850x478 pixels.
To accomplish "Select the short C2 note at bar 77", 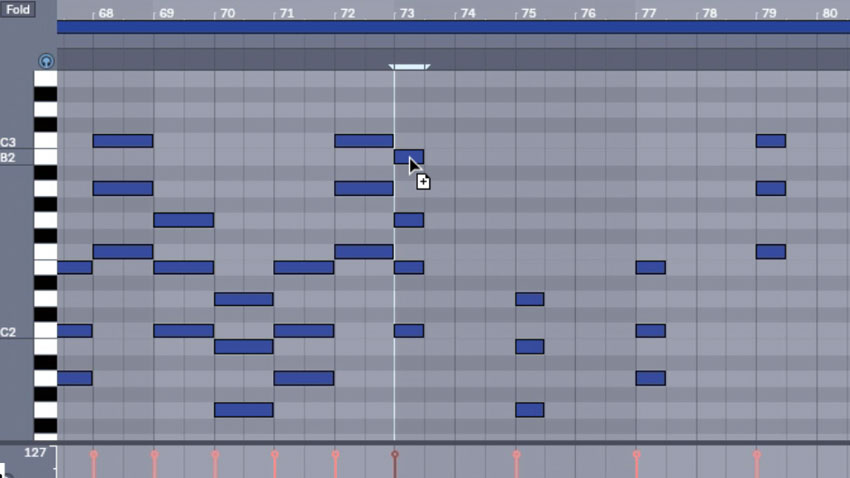I will point(651,331).
